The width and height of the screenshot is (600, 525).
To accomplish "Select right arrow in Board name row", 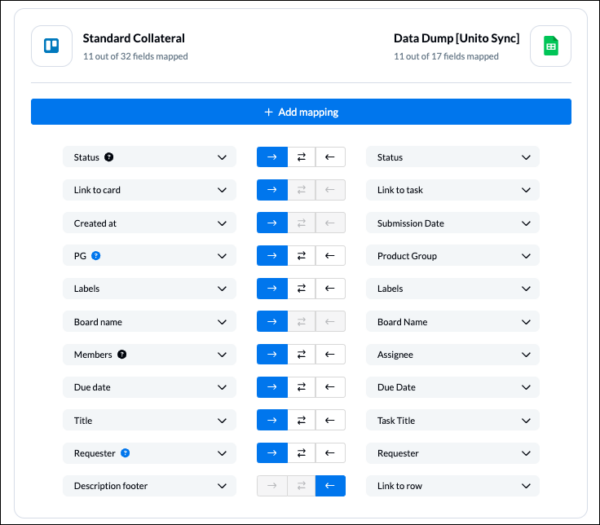I will [x=272, y=321].
